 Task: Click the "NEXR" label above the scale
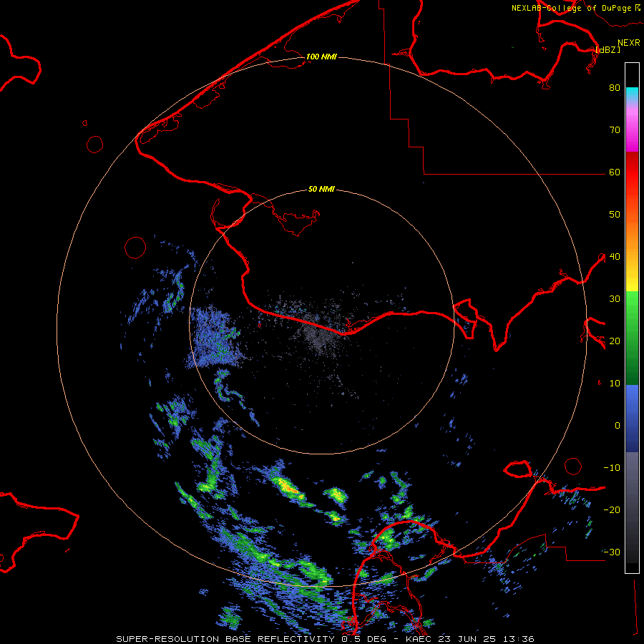[x=629, y=43]
